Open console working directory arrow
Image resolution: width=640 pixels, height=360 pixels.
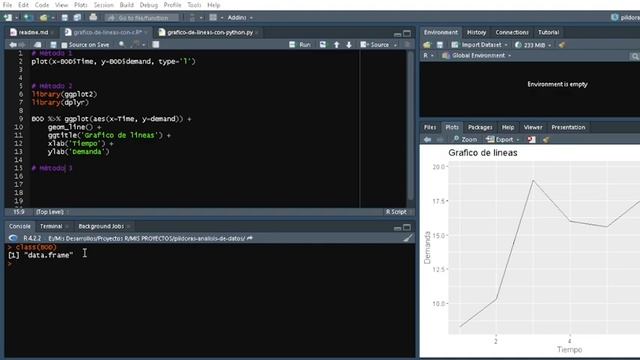(x=250, y=238)
